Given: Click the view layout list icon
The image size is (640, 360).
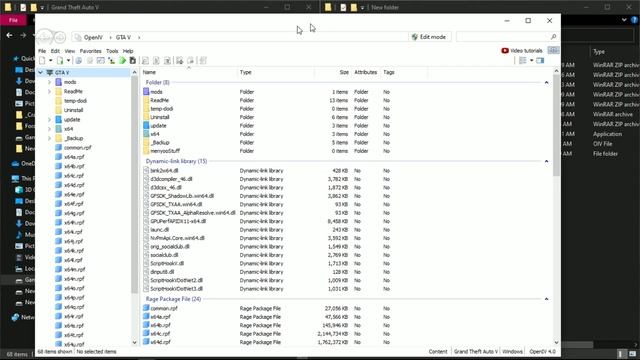Looking at the screenshot, I should pyautogui.click(x=523, y=60).
